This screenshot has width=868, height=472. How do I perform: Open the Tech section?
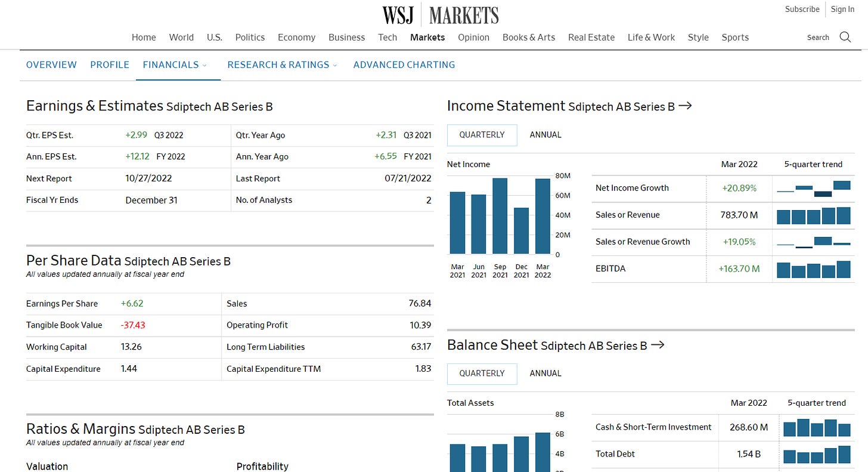(387, 37)
